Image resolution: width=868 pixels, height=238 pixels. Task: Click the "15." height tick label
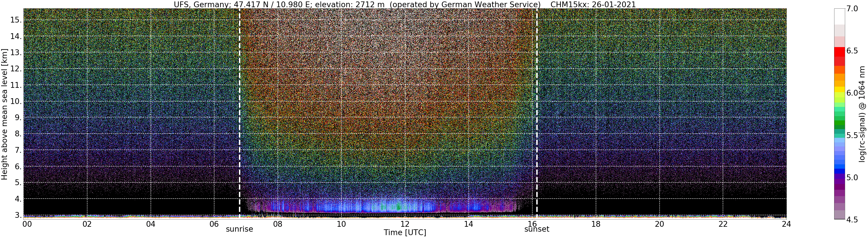[x=16, y=20]
